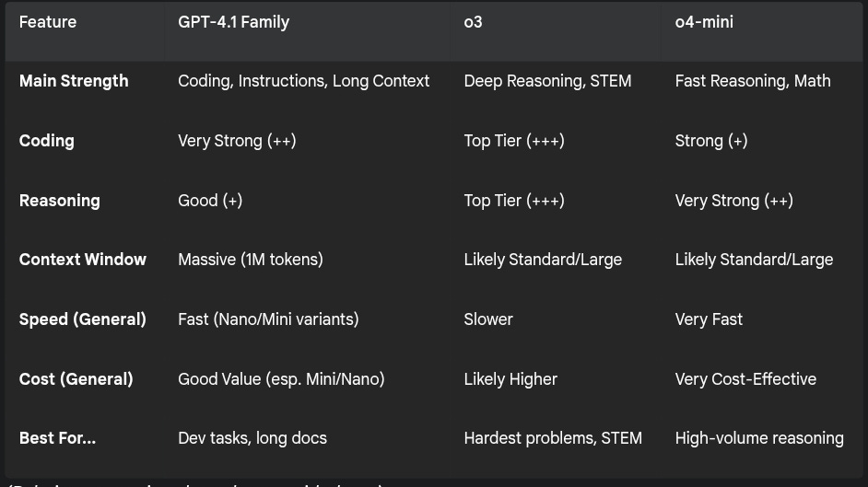The height and width of the screenshot is (487, 868).
Task: Click the Main Strength row label
Action: point(74,81)
